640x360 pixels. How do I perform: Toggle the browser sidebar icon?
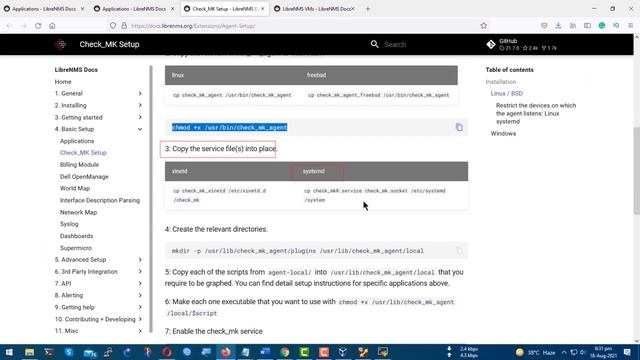(x=587, y=25)
